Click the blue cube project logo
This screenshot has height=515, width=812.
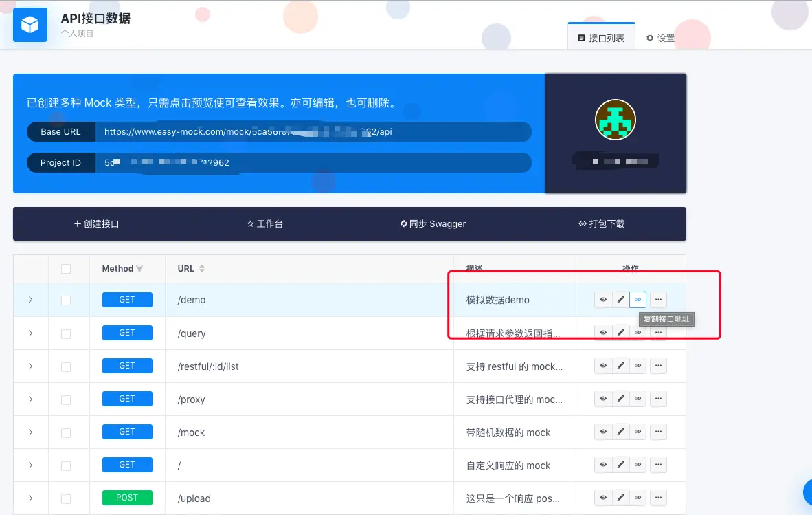point(30,24)
